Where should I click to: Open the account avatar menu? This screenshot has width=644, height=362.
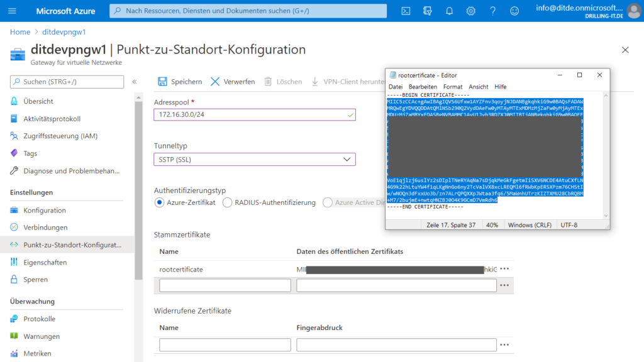click(634, 11)
